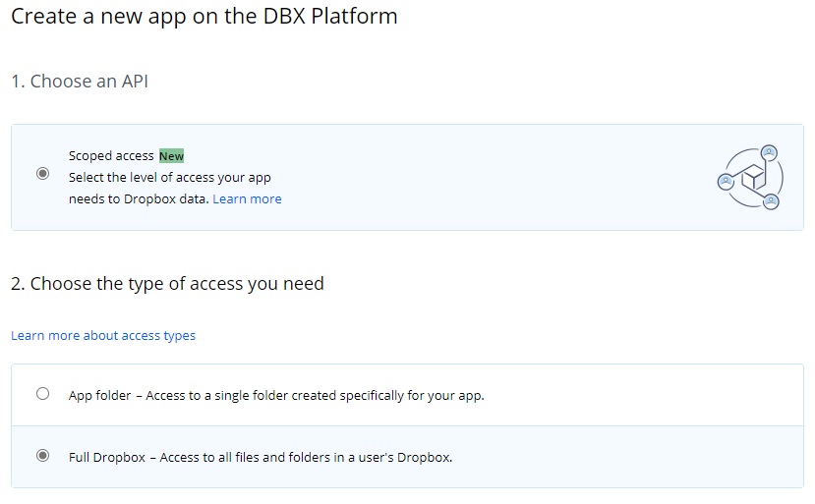Click 'needs to Dropbox data' text line
Image resolution: width=815 pixels, height=504 pixels.
(x=139, y=199)
